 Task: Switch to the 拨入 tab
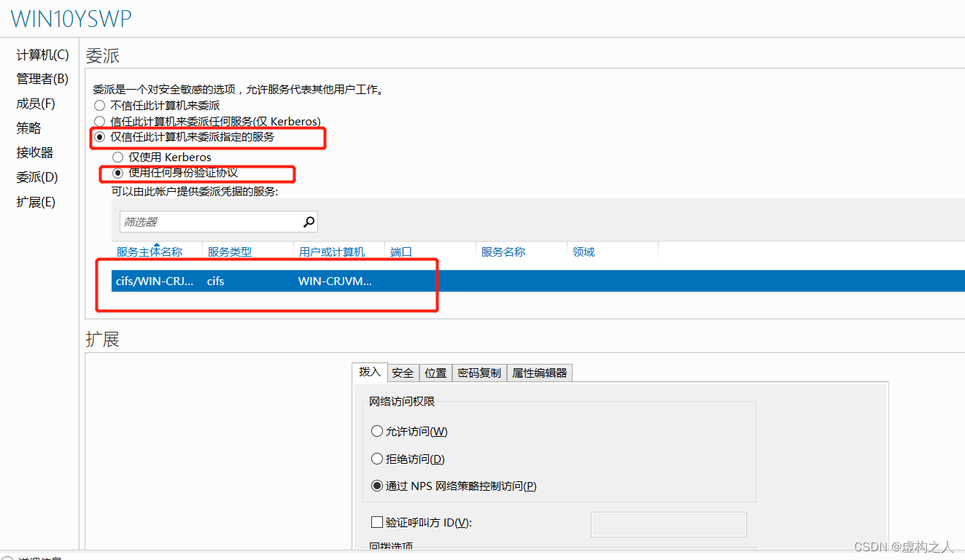(370, 372)
